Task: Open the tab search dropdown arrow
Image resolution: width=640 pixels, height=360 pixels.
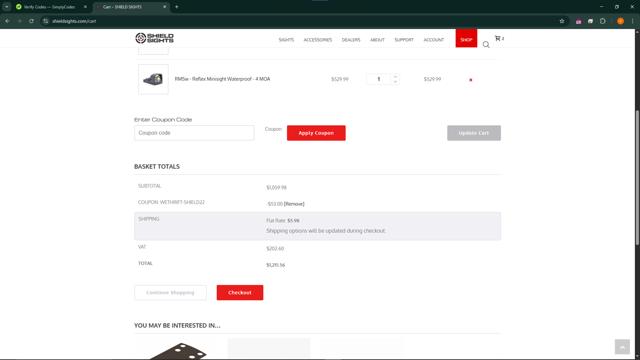Action: tap(7, 7)
